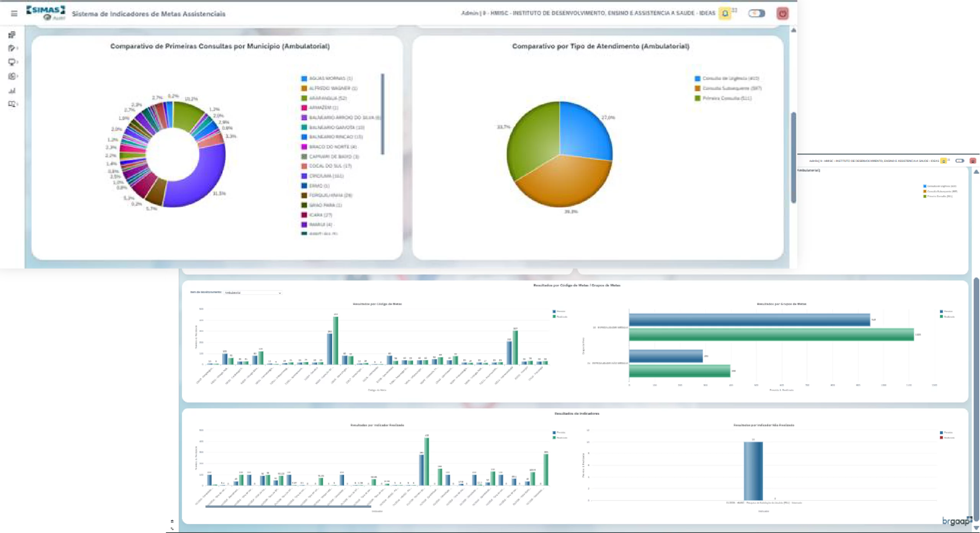Expand the sidebar edit-document icon submenu

(12, 49)
